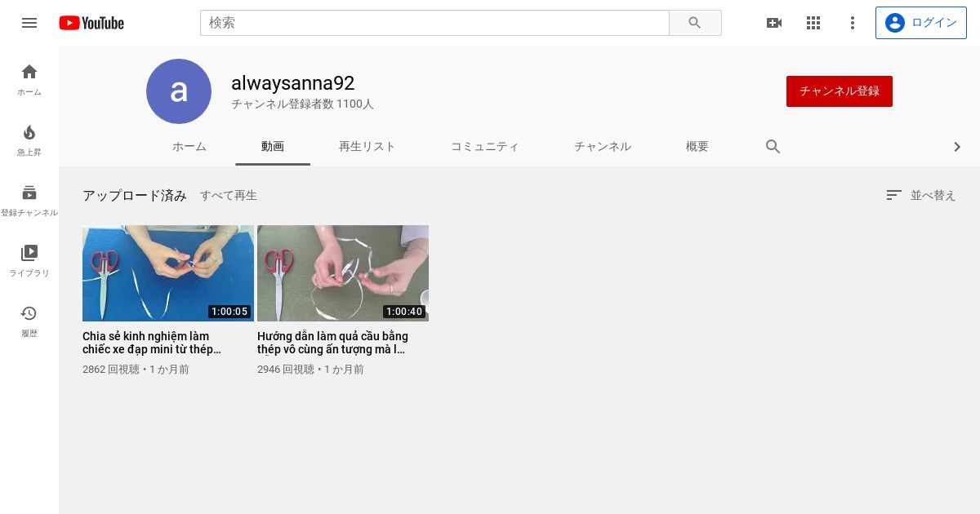Open video title Hướng dẫn làm quả cầu
The width and height of the screenshot is (980, 514).
(x=332, y=343)
